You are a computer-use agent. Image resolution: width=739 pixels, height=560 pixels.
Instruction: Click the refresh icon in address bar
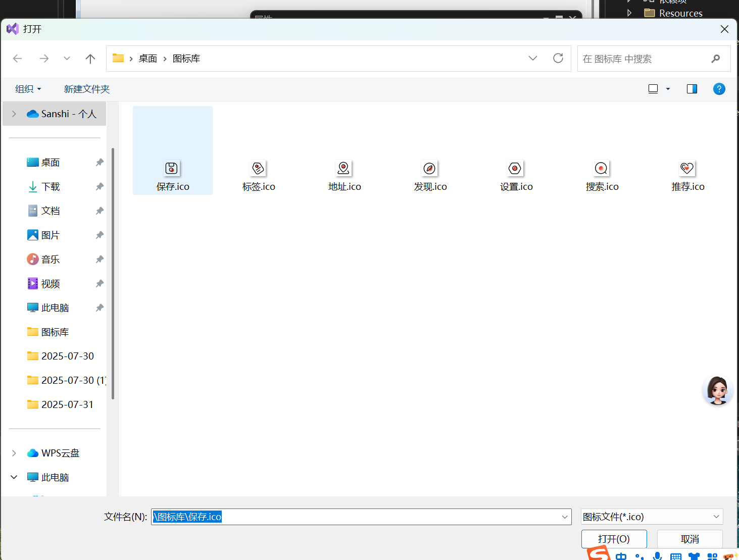coord(558,58)
